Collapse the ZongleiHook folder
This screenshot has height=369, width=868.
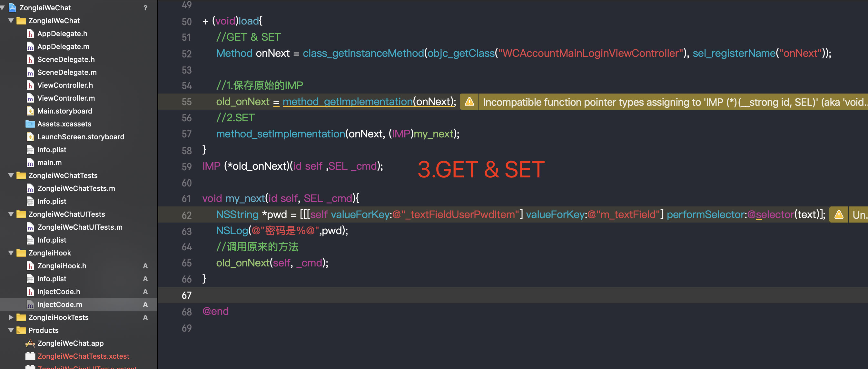click(11, 253)
